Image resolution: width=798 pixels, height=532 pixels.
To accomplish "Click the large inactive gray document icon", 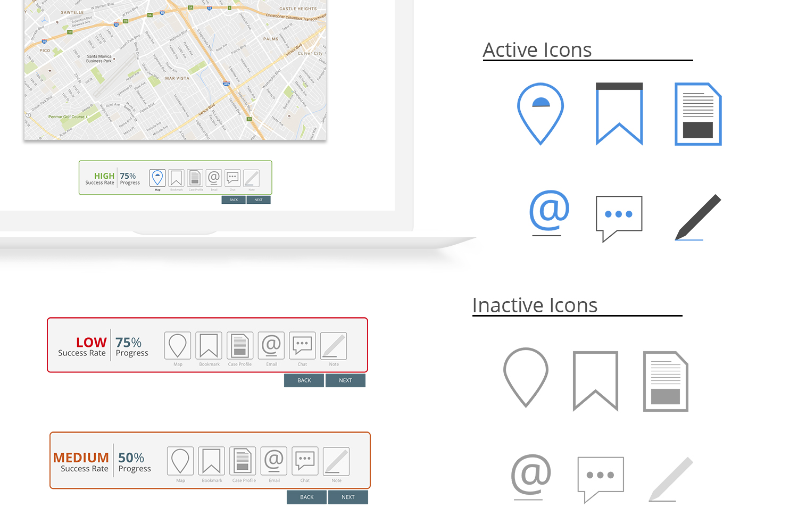I will (x=666, y=381).
